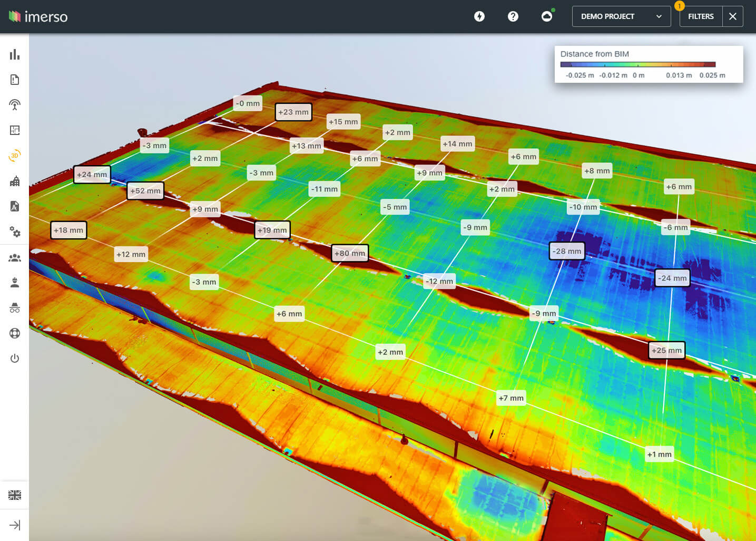This screenshot has height=541, width=756.
Task: Open the file annotation icon in sidebar
Action: click(14, 206)
